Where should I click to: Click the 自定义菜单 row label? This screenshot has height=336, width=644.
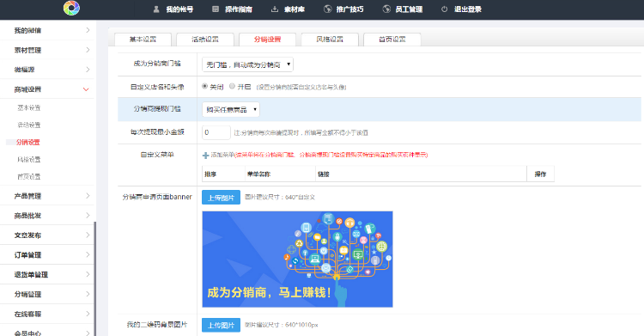(157, 155)
